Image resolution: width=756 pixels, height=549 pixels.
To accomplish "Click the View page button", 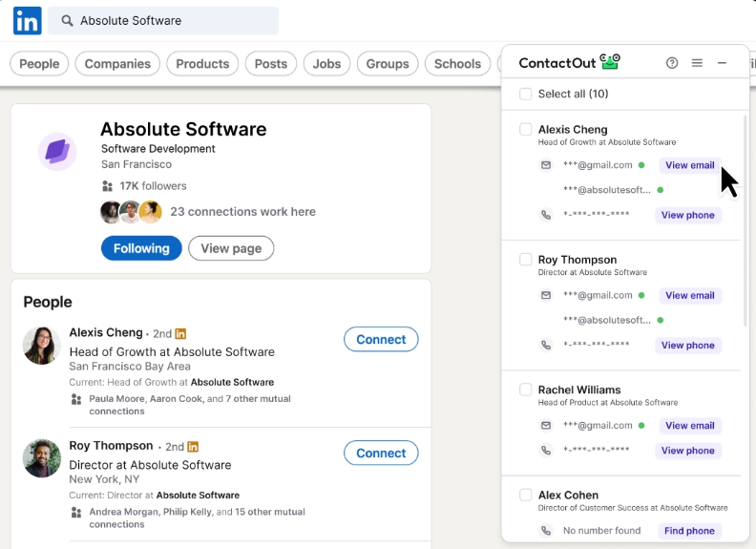I will click(x=231, y=248).
